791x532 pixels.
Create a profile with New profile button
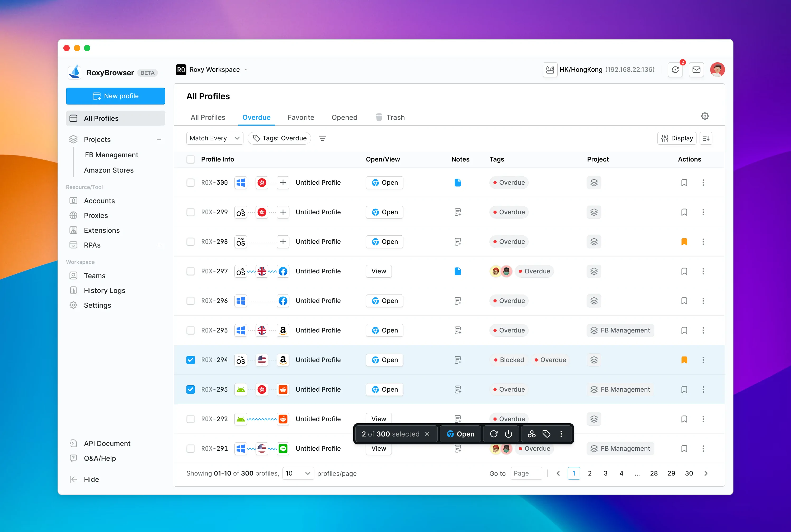point(115,96)
